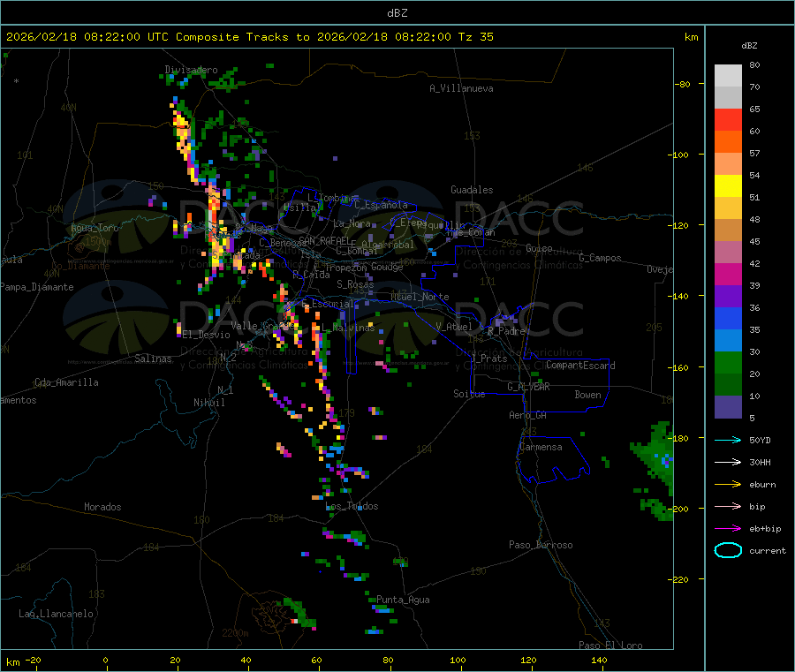Screen dimensions: 795x672
Task: Click the 'Paso_Barroso' place label
Action: pyautogui.click(x=541, y=545)
